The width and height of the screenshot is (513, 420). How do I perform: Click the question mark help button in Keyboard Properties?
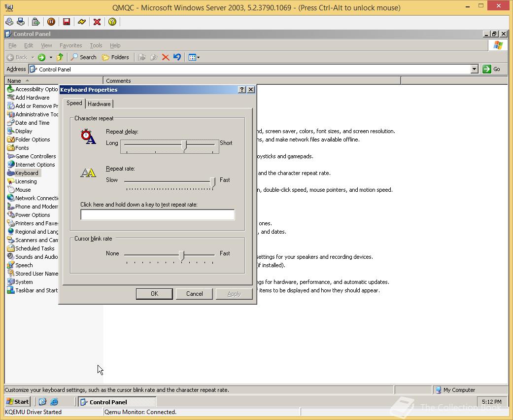[x=242, y=90]
